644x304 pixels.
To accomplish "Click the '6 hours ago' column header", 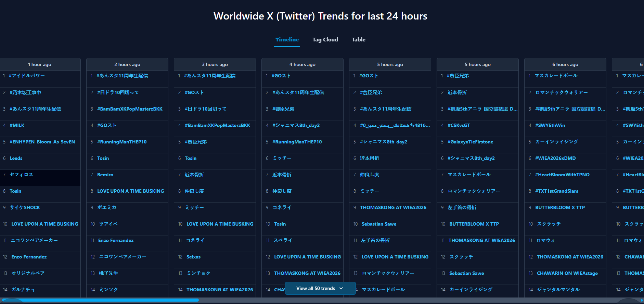I will [565, 64].
